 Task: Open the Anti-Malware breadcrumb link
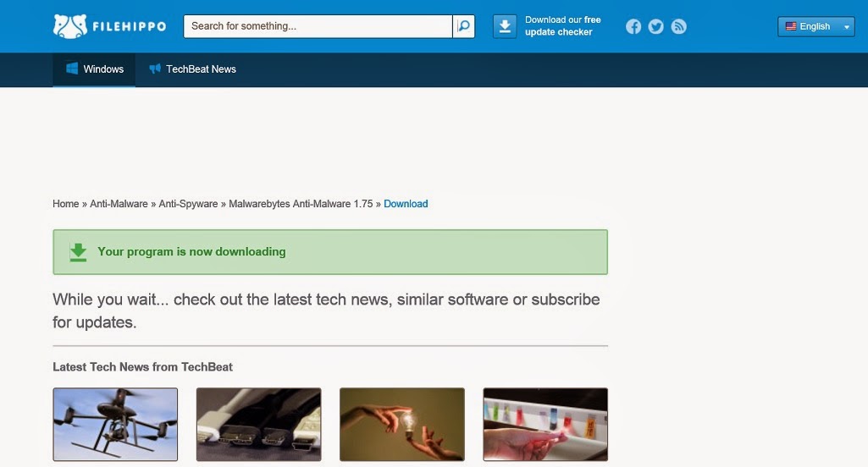coord(119,204)
